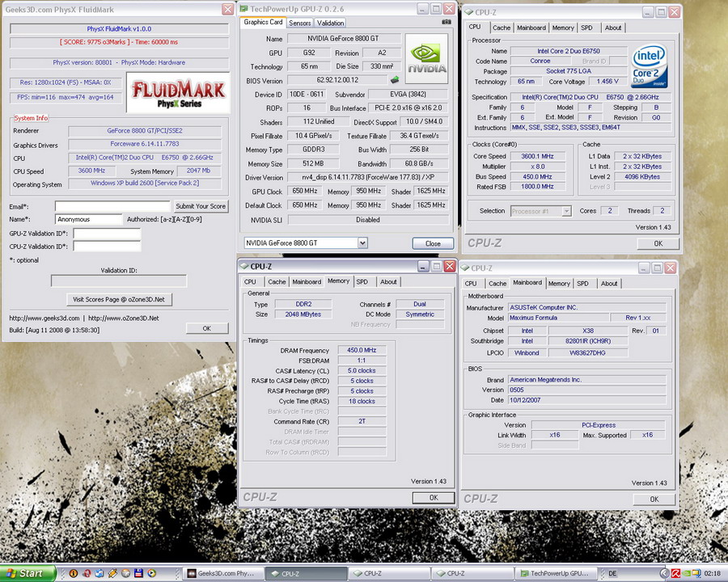The image size is (728, 582).
Task: Click the Intel Core 2 Duo logo
Action: pos(650,65)
